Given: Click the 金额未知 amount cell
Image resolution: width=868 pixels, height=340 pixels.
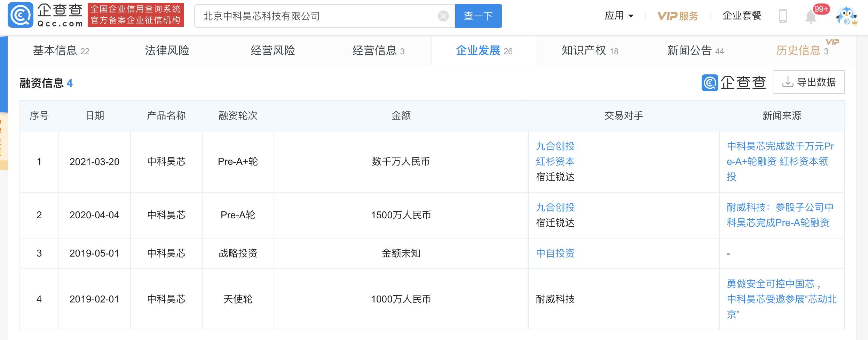Looking at the screenshot, I should pos(401,253).
